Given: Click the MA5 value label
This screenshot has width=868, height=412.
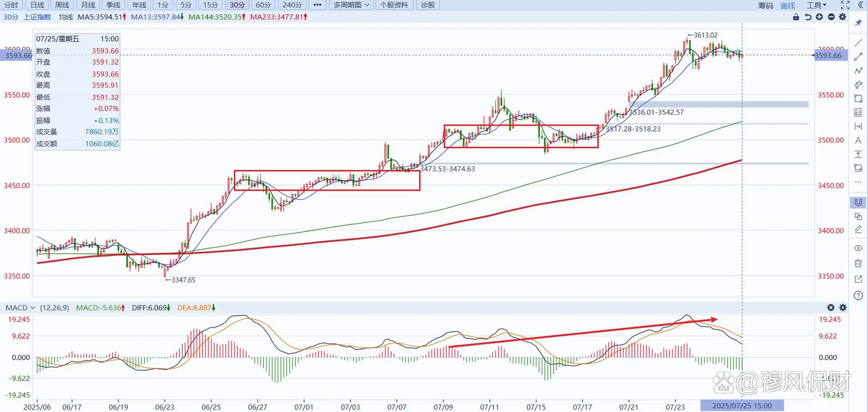Looking at the screenshot, I should 102,17.
